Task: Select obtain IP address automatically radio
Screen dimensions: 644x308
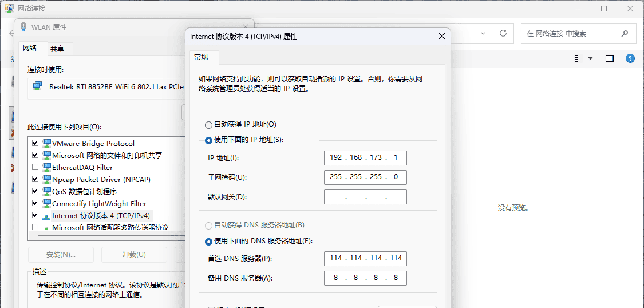Action: tap(208, 124)
